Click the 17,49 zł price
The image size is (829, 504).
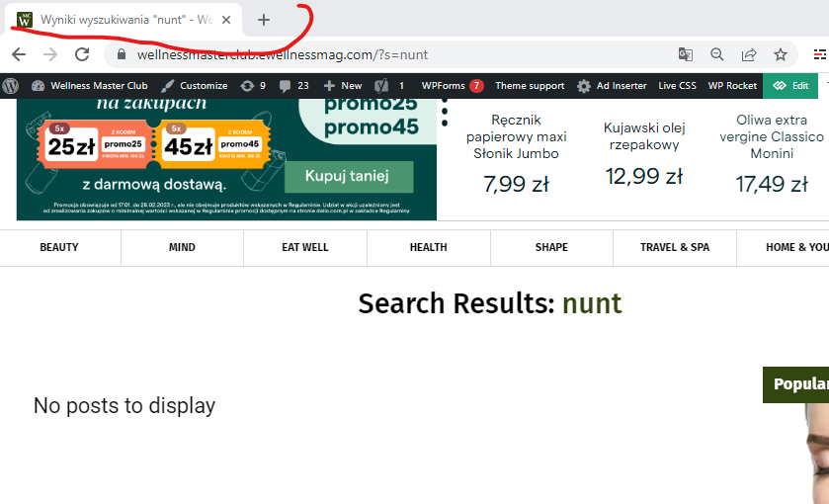[772, 184]
